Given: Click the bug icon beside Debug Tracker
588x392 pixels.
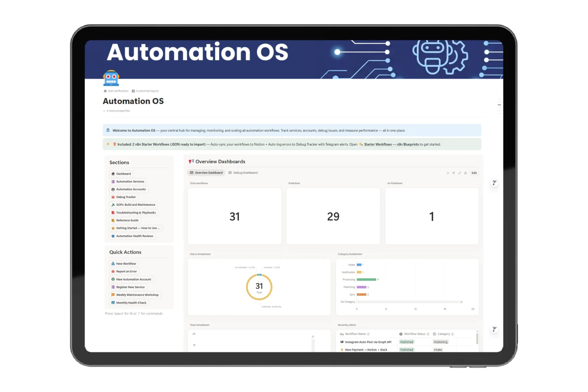Looking at the screenshot, I should pyautogui.click(x=113, y=197).
